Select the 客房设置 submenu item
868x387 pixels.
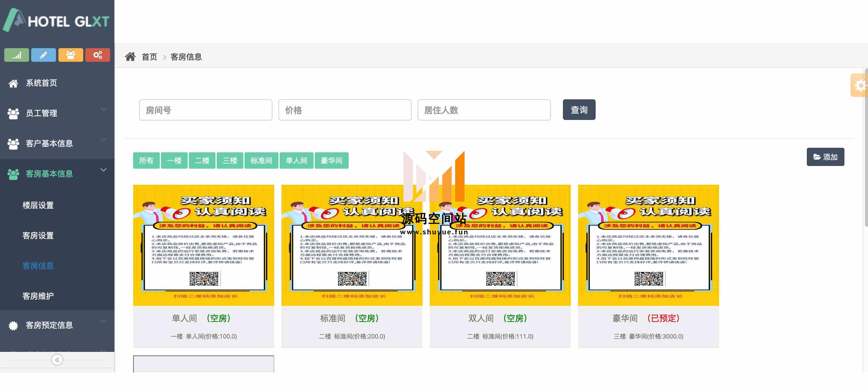click(x=38, y=236)
